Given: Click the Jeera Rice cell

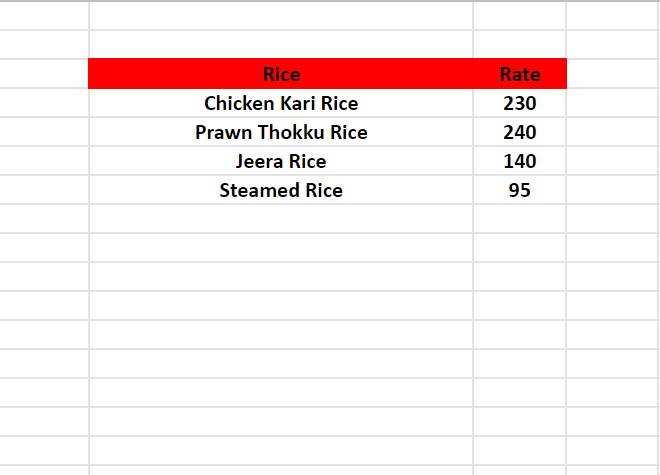Looking at the screenshot, I should tap(281, 161).
